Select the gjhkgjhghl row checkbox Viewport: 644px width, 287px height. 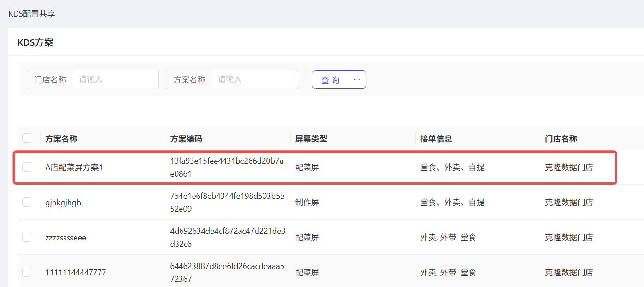(27, 202)
